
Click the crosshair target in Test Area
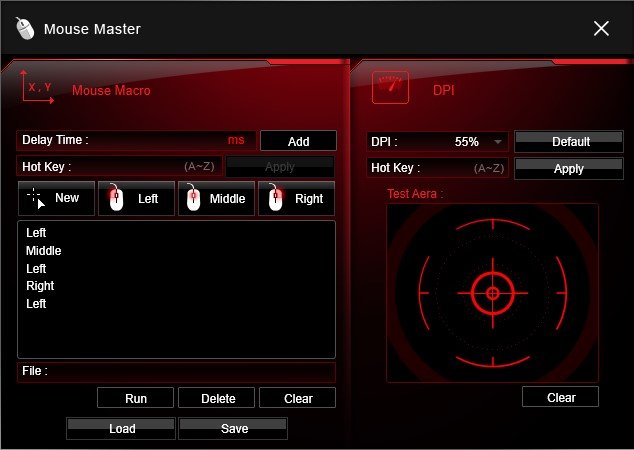tap(492, 293)
